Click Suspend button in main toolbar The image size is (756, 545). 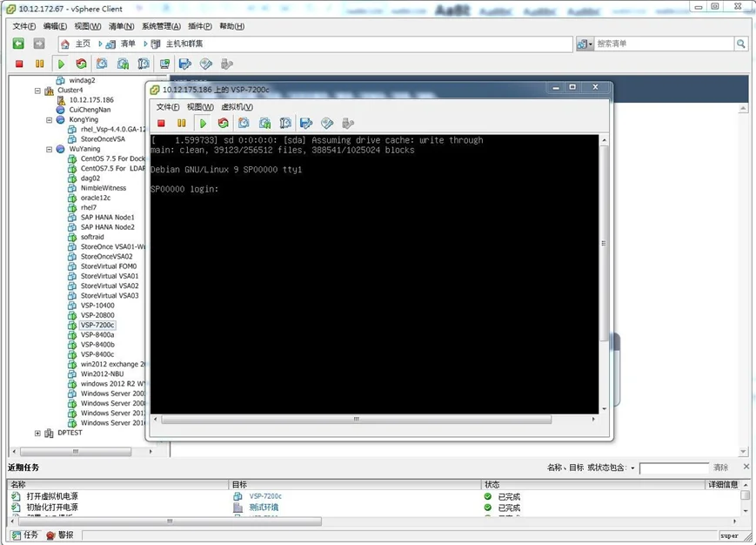click(39, 64)
